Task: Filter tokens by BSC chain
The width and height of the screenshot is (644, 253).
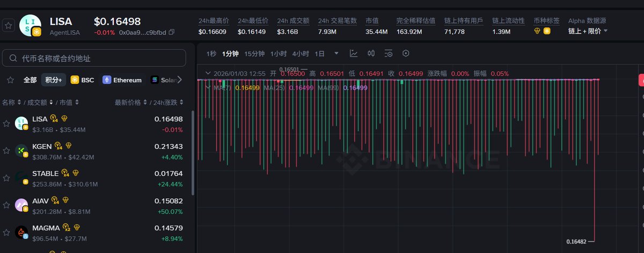Action: tap(82, 80)
